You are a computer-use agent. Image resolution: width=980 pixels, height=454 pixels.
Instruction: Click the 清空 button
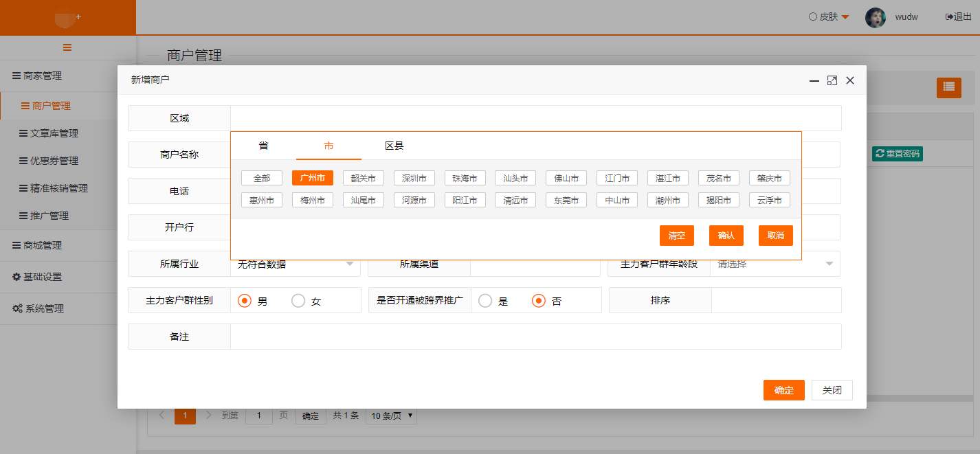click(x=676, y=236)
